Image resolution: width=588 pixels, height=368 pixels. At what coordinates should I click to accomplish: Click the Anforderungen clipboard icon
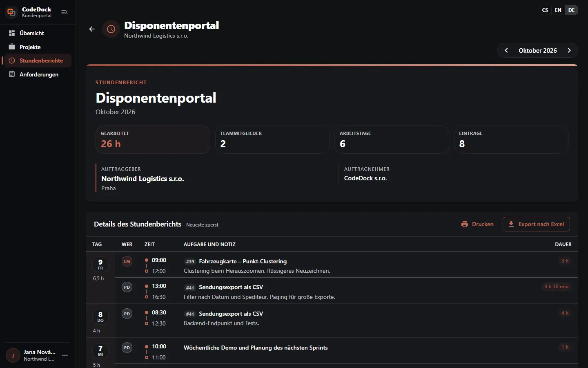[x=12, y=74]
